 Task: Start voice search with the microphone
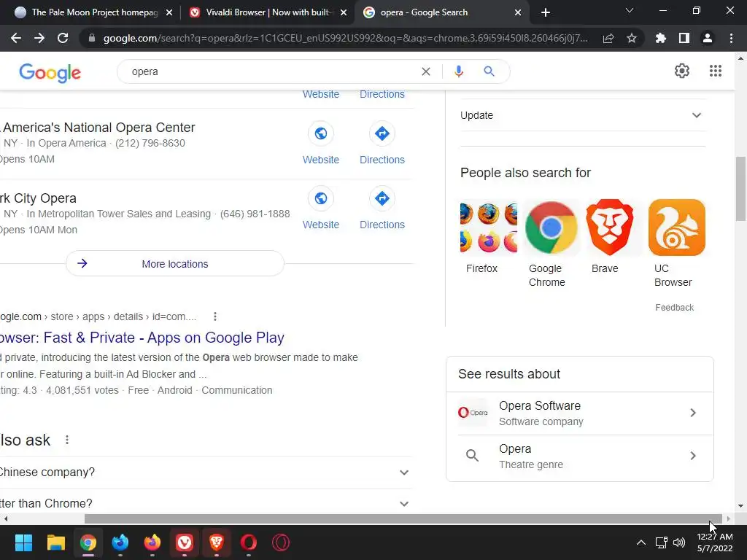coord(458,71)
